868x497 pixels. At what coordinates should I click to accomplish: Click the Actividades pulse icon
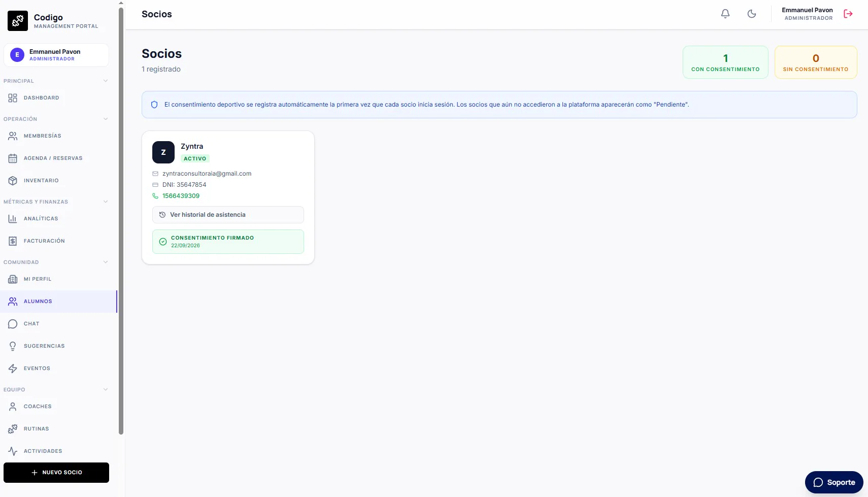(x=13, y=451)
